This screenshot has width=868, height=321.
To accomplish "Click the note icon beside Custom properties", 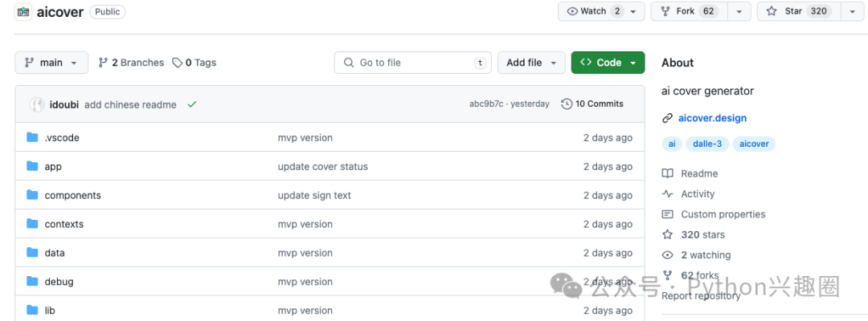I will click(x=668, y=214).
